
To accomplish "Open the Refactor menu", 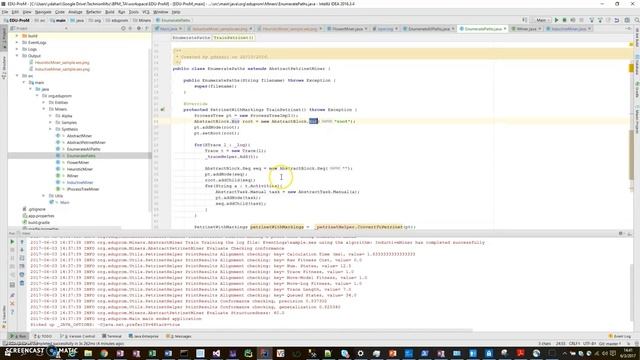I will (x=93, y=12).
